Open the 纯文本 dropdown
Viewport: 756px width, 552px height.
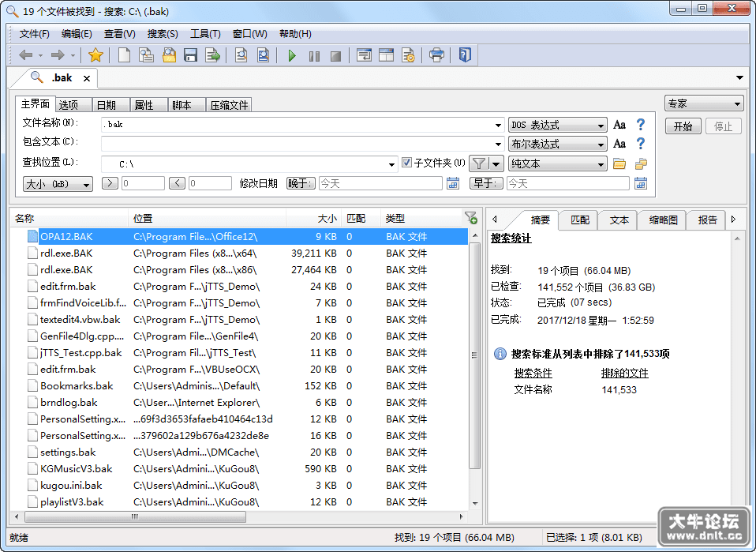[x=558, y=164]
